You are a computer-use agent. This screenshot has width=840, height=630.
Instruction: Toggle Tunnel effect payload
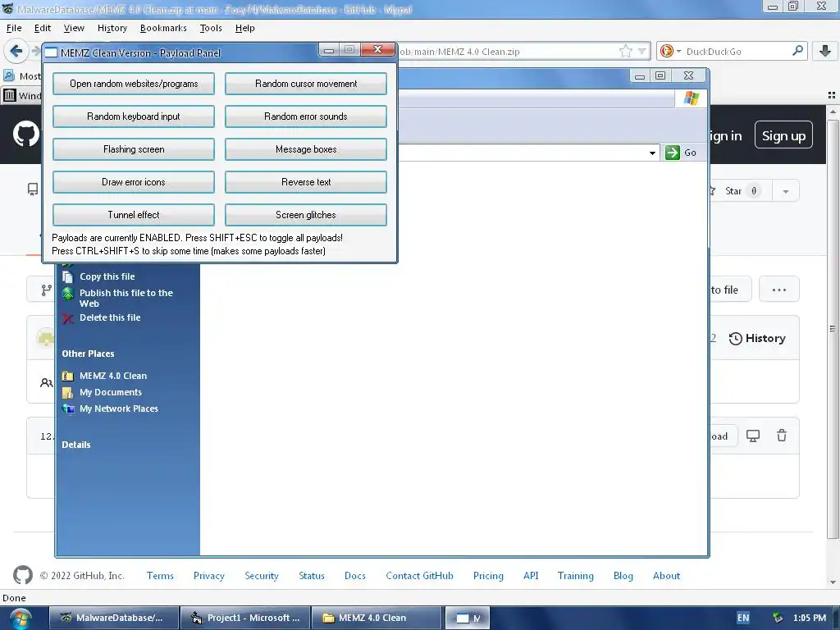pyautogui.click(x=134, y=215)
